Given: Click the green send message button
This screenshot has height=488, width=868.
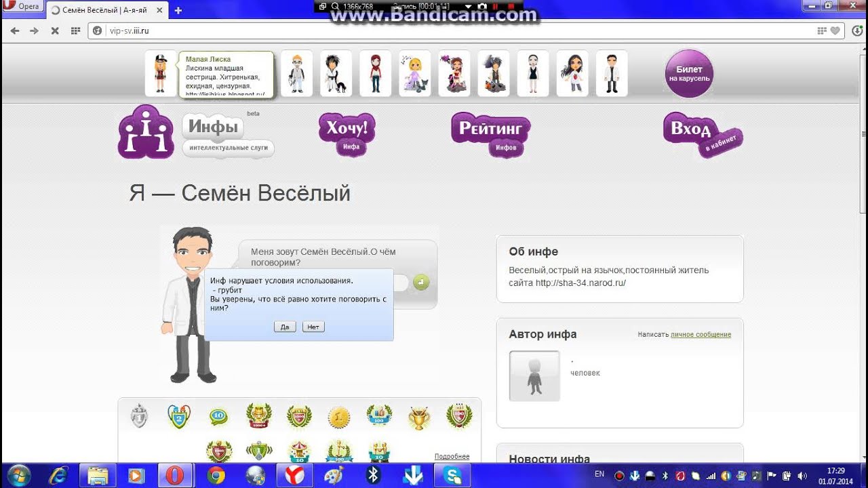Looking at the screenshot, I should click(421, 282).
